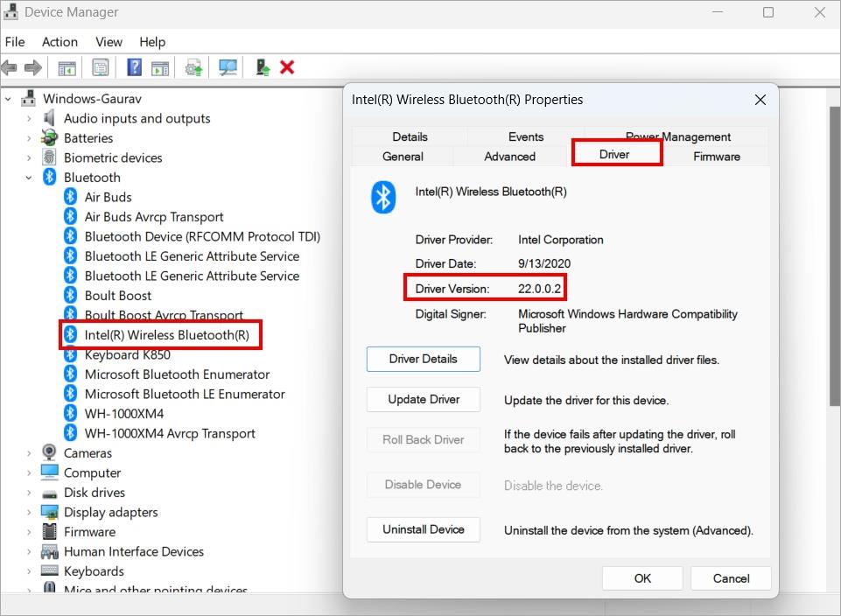This screenshot has height=616, width=841.
Task: Confirm the dialog with OK
Action: click(642, 578)
